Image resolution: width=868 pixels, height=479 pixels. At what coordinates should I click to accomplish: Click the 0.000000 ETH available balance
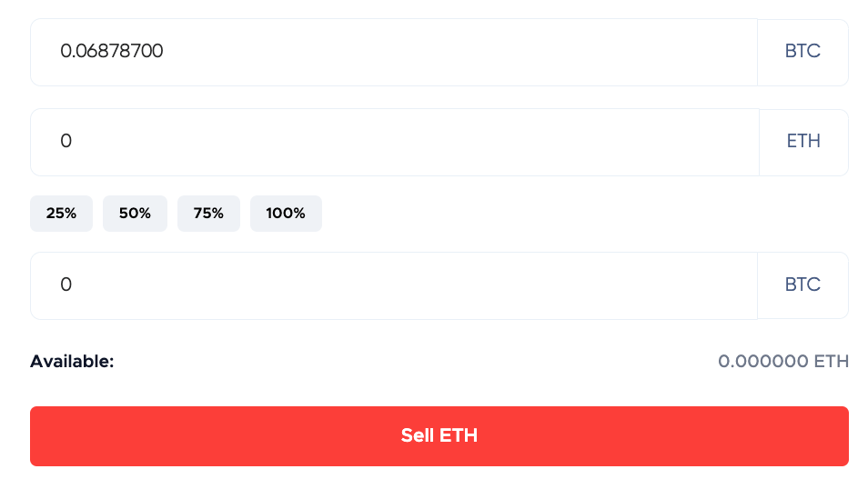click(x=782, y=362)
